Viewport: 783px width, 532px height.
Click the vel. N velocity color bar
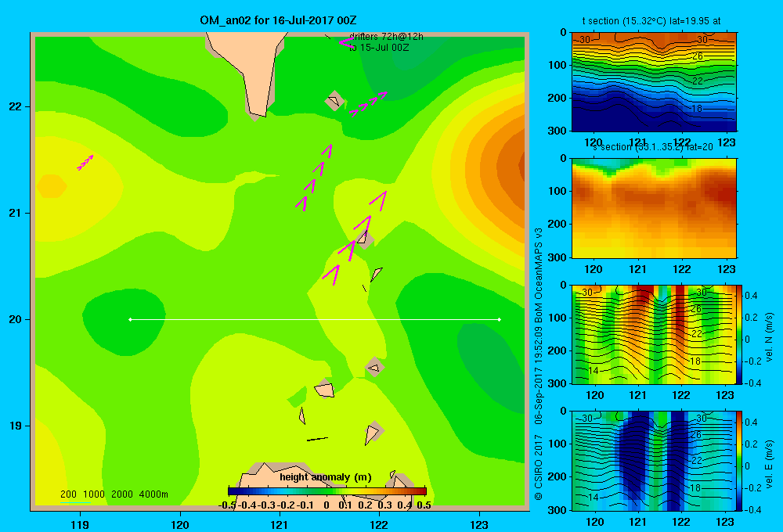(x=739, y=334)
